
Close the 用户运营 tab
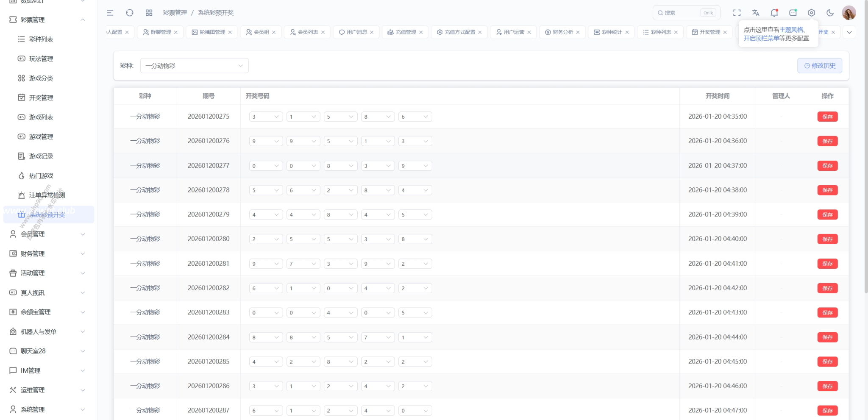[529, 32]
